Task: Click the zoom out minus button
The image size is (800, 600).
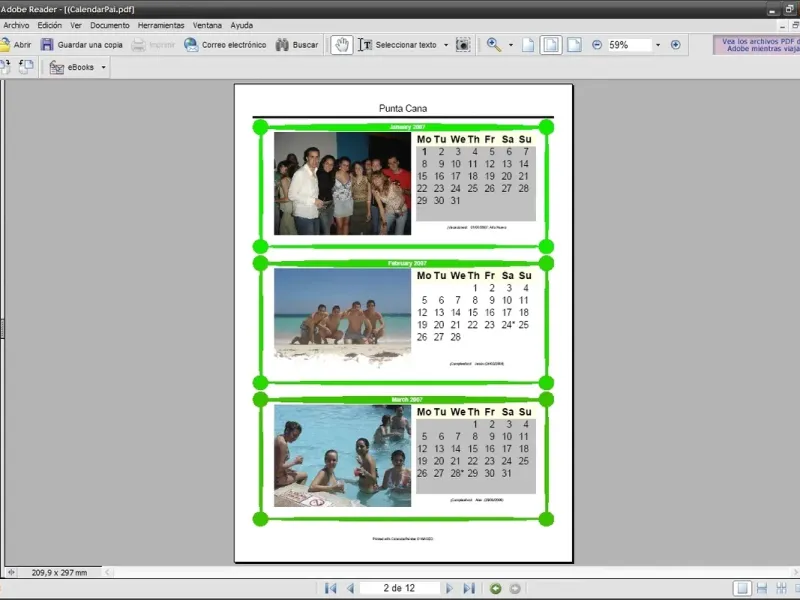Action: click(x=597, y=45)
